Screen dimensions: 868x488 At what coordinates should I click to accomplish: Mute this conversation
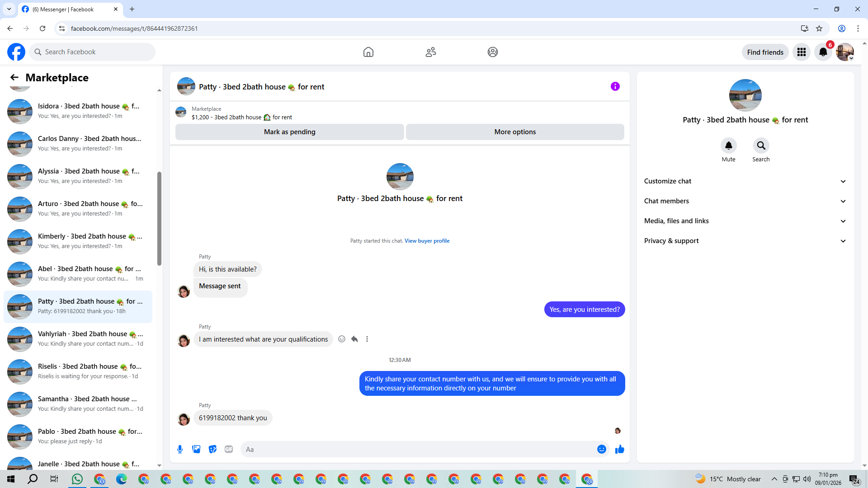(x=728, y=145)
